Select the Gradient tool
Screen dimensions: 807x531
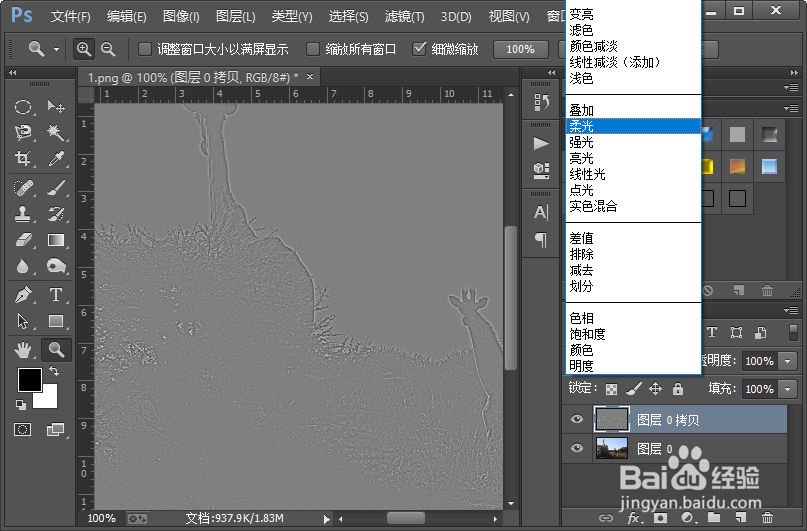56,240
